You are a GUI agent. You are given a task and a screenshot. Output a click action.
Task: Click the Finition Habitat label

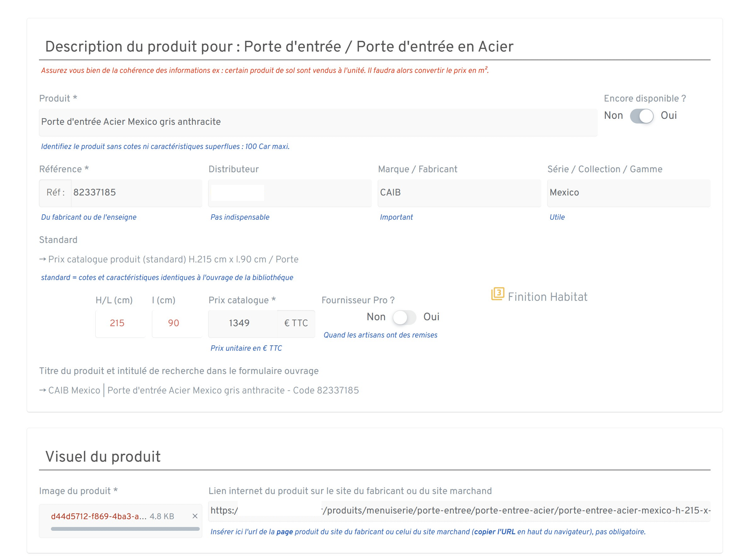tap(547, 297)
